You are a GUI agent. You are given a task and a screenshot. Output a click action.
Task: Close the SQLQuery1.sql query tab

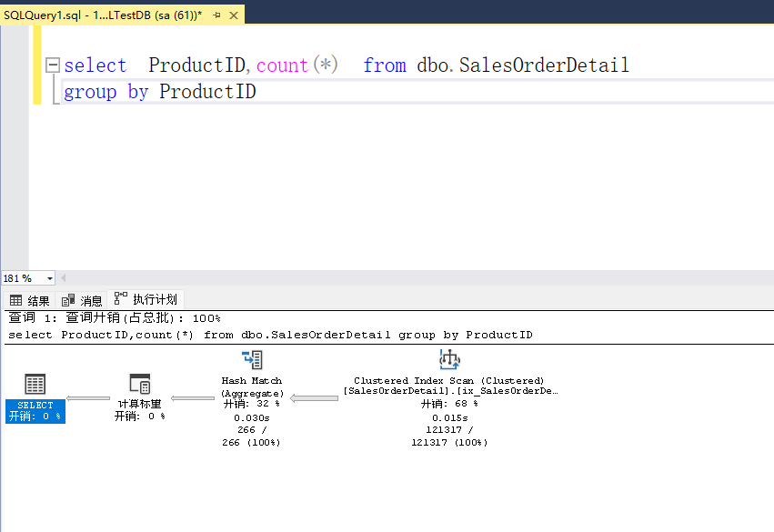[x=234, y=15]
